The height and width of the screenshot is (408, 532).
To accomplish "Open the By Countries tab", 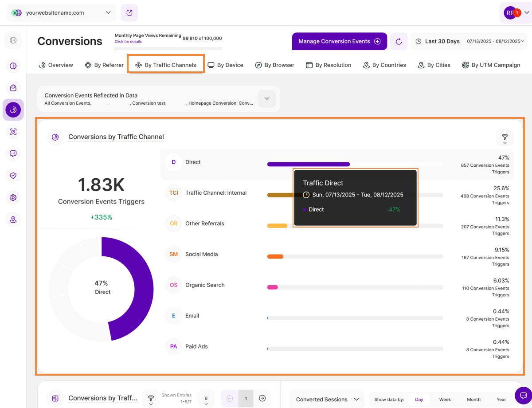I will [384, 65].
